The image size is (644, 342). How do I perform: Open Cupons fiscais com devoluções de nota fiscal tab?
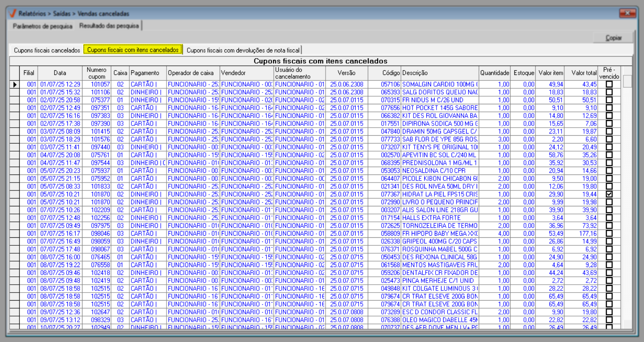pyautogui.click(x=243, y=50)
